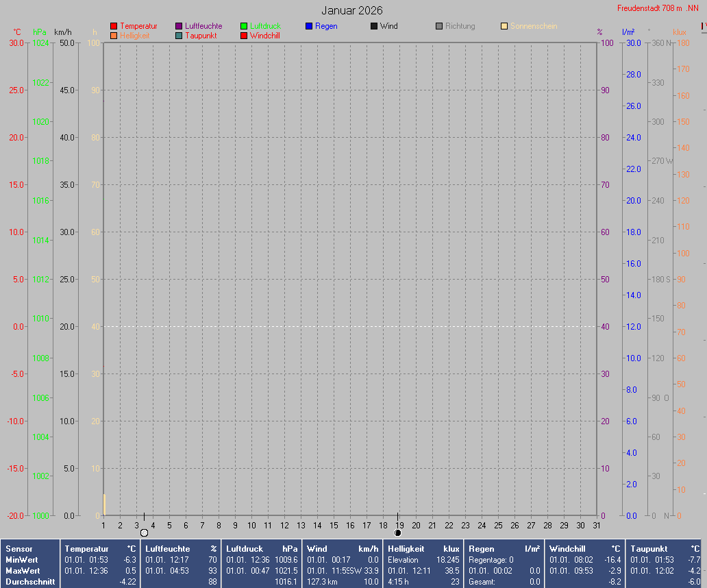Click the blue Regen legend square

click(309, 26)
